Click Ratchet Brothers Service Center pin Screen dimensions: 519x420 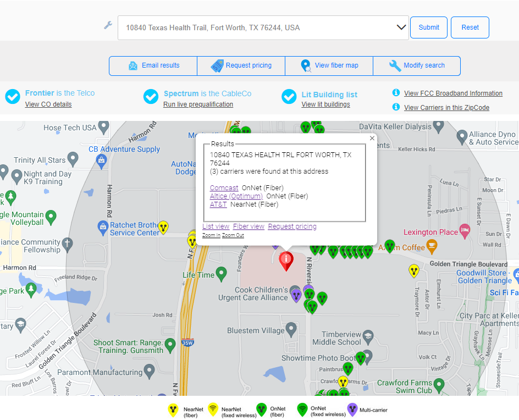(x=103, y=228)
